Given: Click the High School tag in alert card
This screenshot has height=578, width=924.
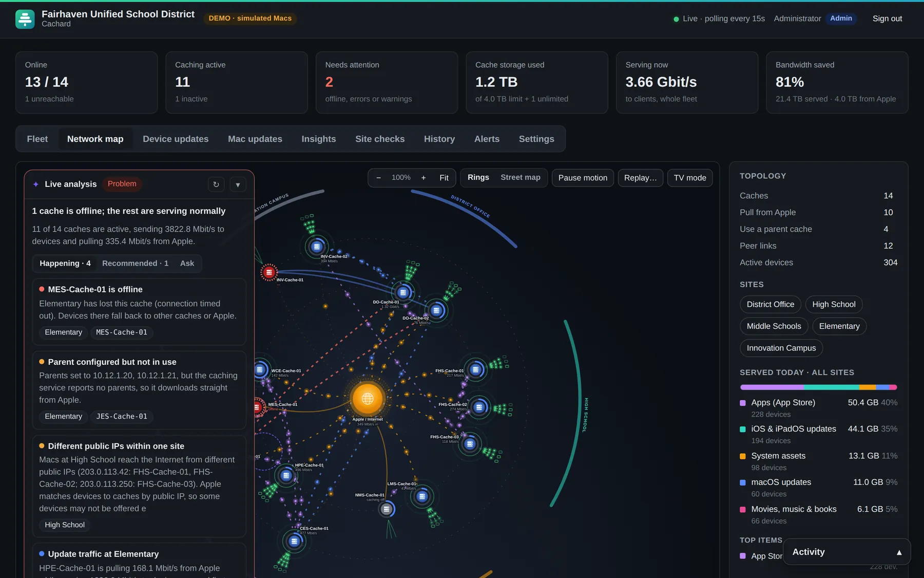Looking at the screenshot, I should [x=65, y=525].
